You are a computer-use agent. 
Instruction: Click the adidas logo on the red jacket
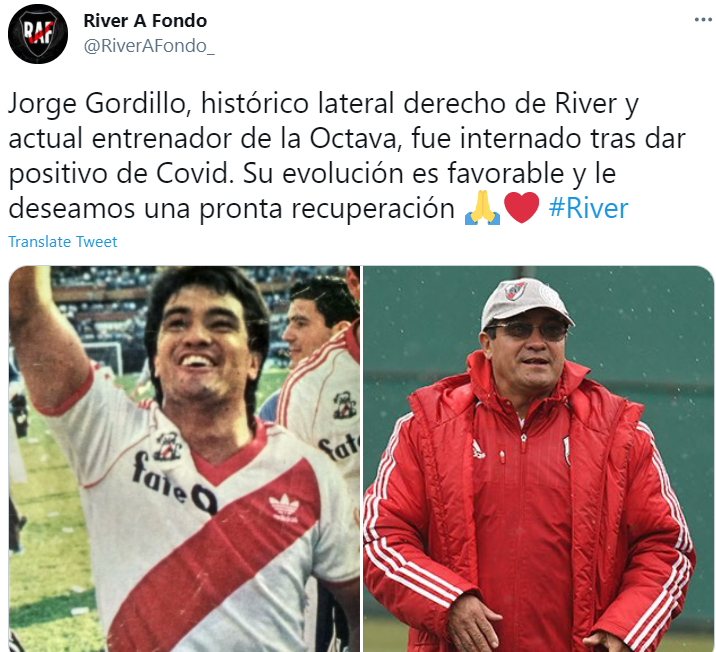point(478,449)
